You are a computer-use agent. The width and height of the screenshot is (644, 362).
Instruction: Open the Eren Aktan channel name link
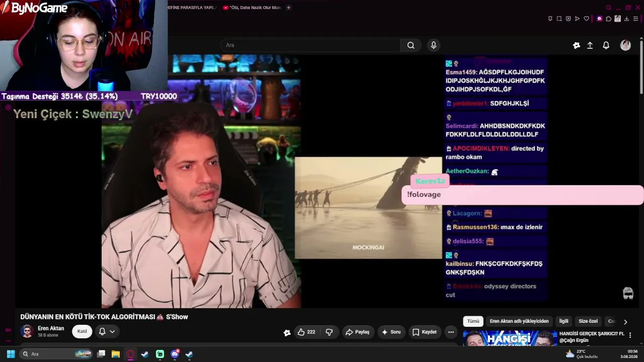pos(51,328)
